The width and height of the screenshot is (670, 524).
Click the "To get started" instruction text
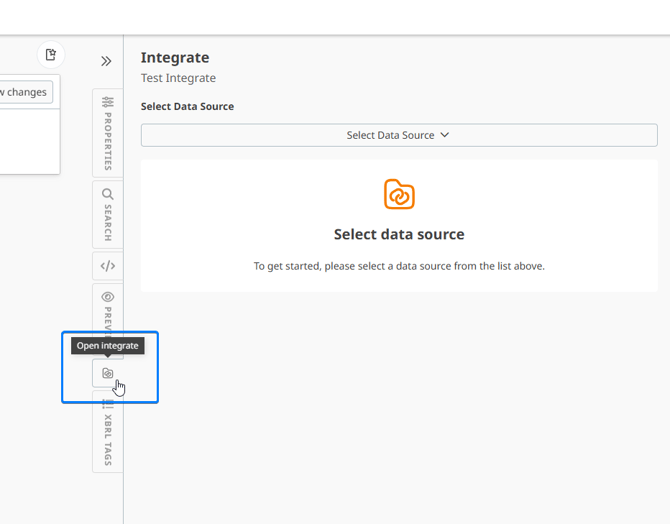[399, 266]
